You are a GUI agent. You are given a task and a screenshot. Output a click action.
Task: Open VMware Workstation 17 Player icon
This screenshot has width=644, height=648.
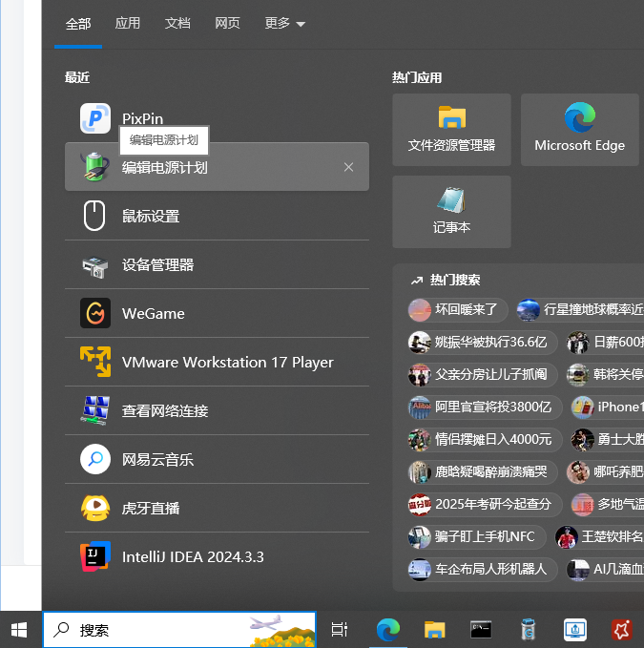[95, 362]
